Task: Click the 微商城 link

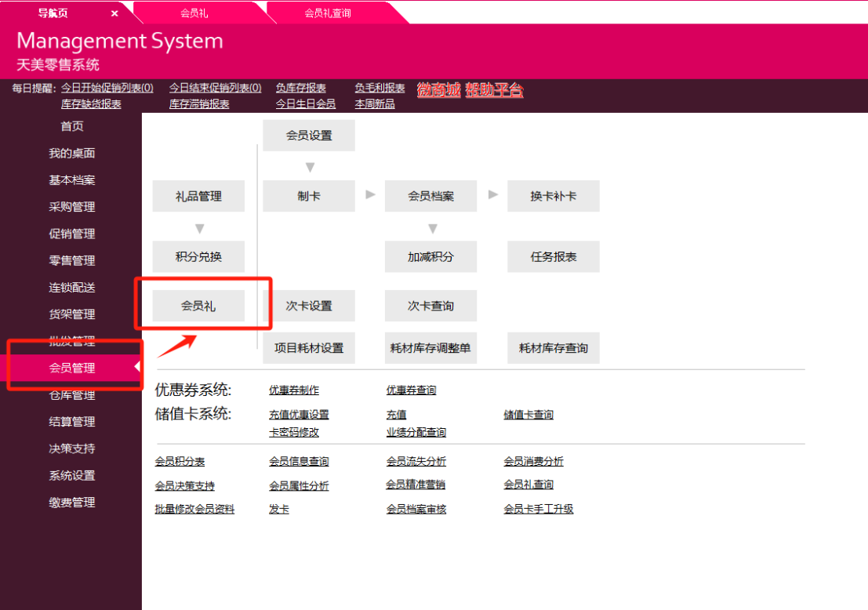Action: pyautogui.click(x=438, y=89)
